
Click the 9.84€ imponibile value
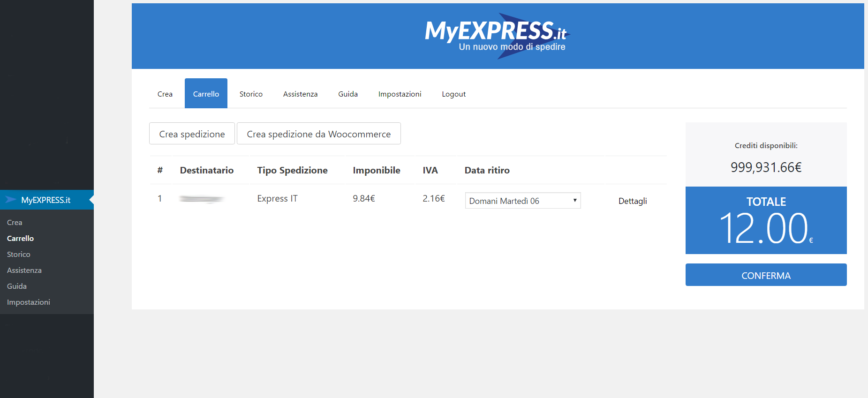pos(364,198)
